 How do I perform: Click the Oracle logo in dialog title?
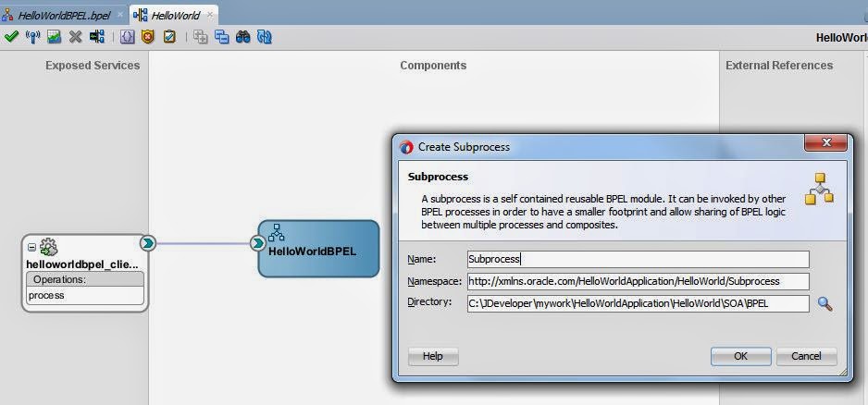pyautogui.click(x=406, y=147)
